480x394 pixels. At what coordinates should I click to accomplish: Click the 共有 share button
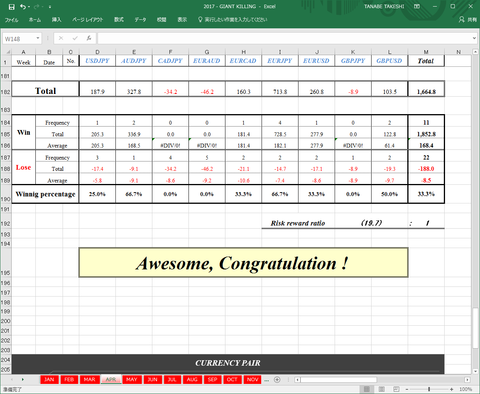(468, 20)
